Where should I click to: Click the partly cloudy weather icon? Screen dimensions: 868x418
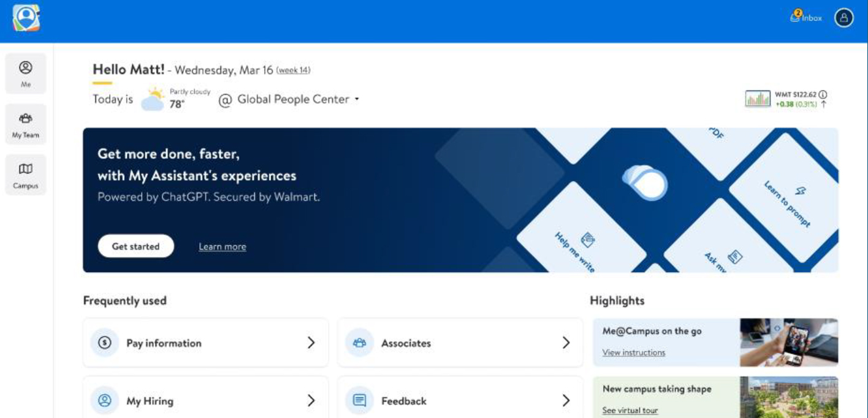click(153, 99)
